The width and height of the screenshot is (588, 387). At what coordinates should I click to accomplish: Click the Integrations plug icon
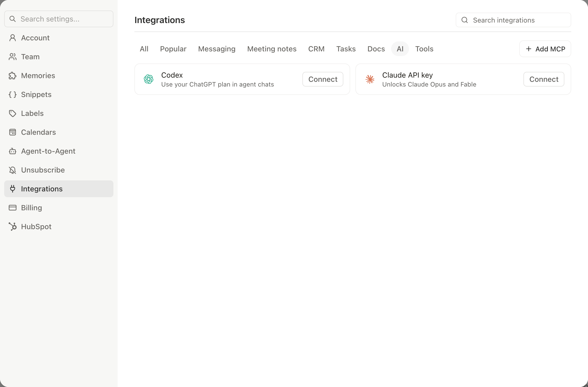(x=13, y=189)
